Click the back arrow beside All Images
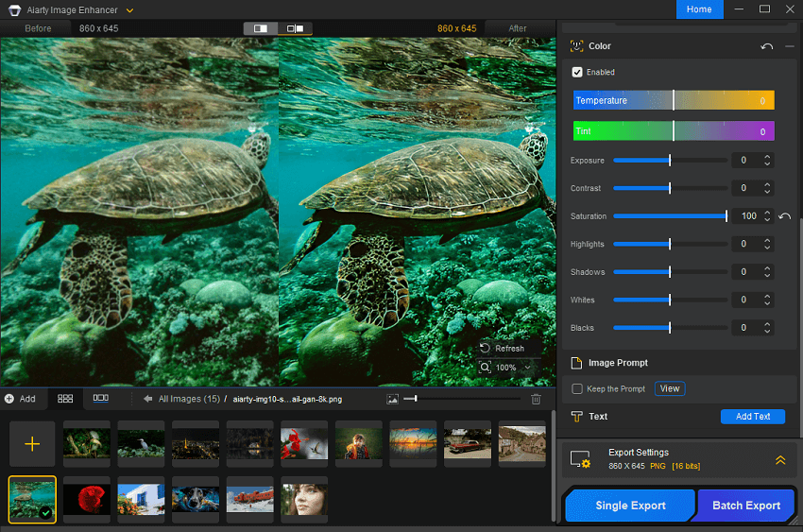Viewport: 803px width, 532px height. [x=147, y=399]
